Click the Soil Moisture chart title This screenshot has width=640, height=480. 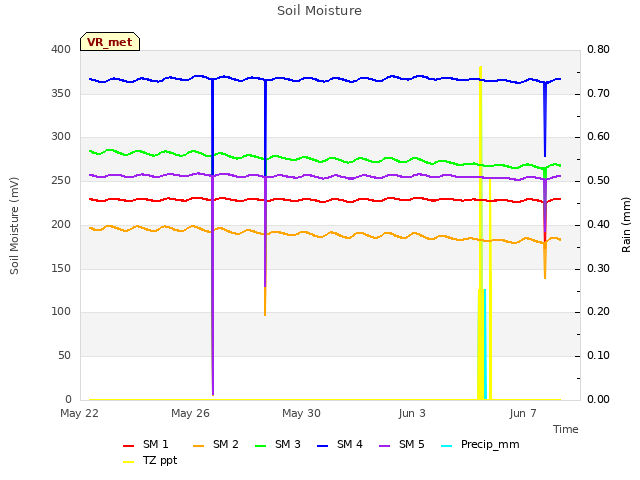click(319, 11)
